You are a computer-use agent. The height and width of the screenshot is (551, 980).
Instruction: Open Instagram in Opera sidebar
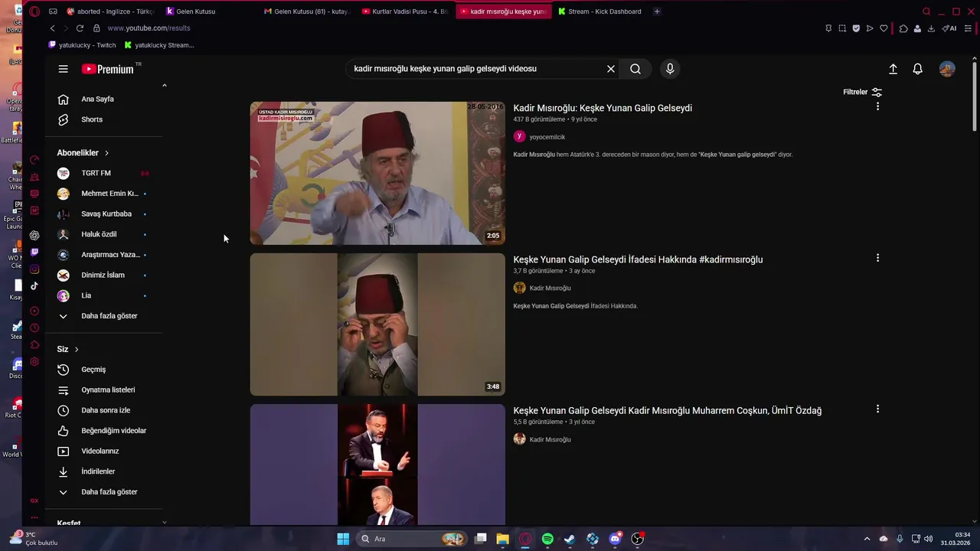[34, 269]
